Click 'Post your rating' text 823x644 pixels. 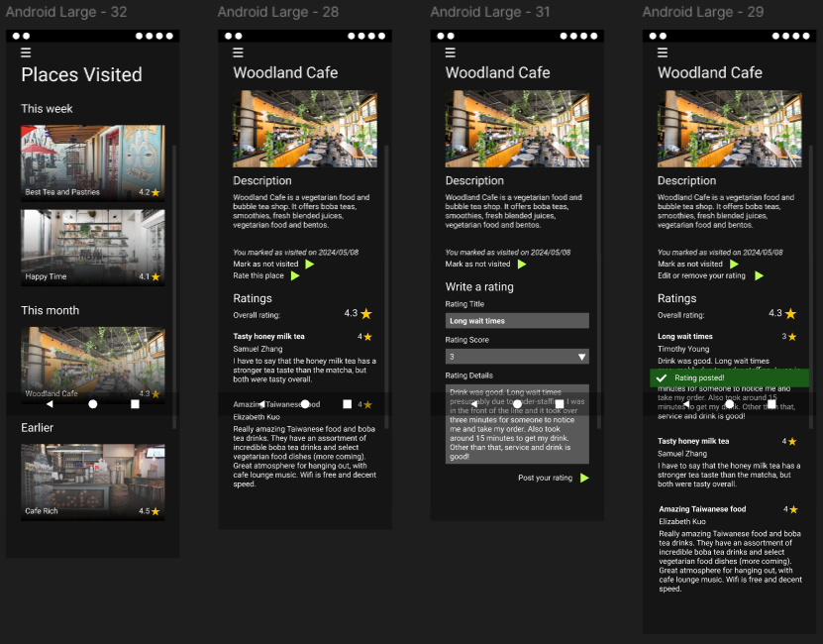click(x=545, y=479)
